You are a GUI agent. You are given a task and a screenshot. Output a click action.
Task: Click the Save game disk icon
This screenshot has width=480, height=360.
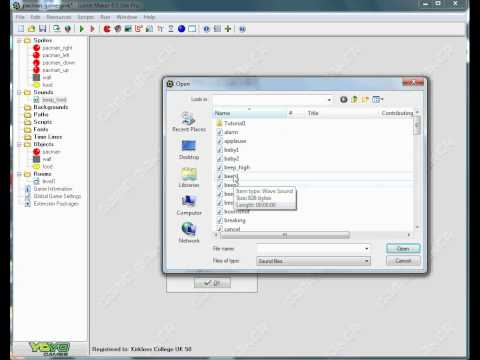[x=43, y=29]
